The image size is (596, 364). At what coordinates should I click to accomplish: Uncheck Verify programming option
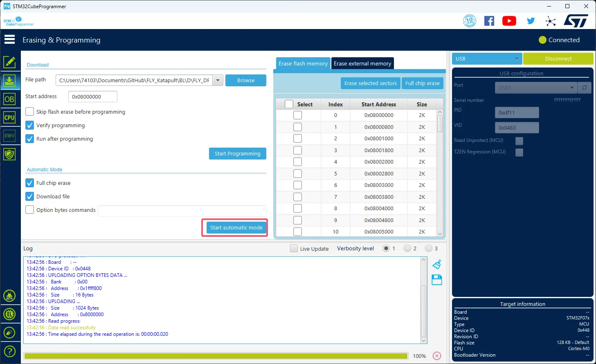(x=30, y=125)
